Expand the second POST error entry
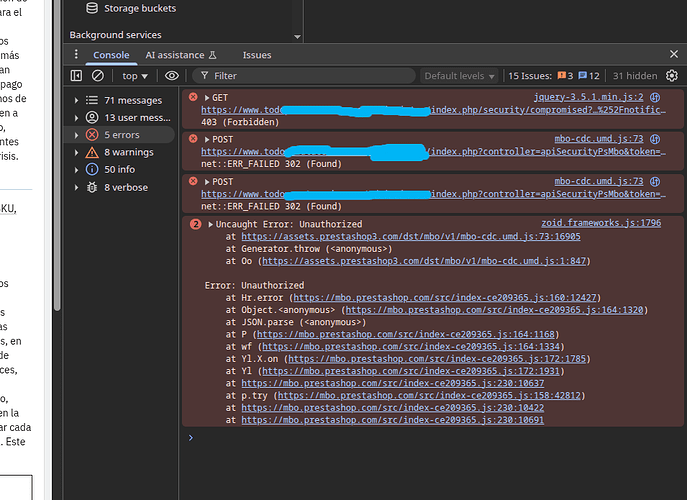687x500 pixels. coord(207,182)
